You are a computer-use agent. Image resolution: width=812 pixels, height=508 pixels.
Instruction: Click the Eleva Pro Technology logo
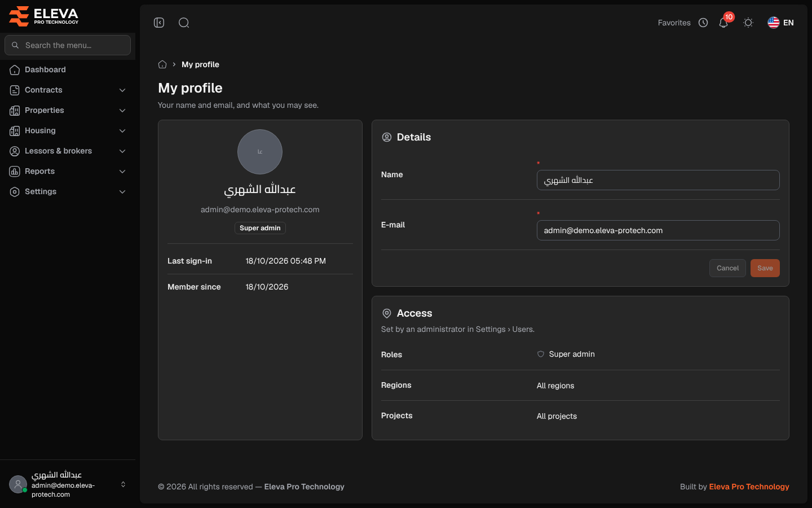[x=43, y=16]
